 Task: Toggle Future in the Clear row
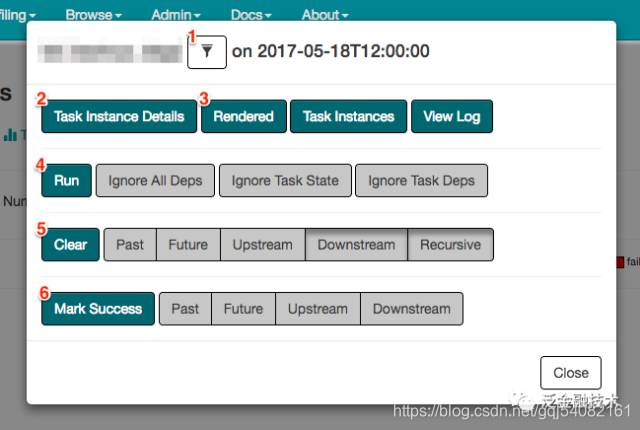pos(188,244)
